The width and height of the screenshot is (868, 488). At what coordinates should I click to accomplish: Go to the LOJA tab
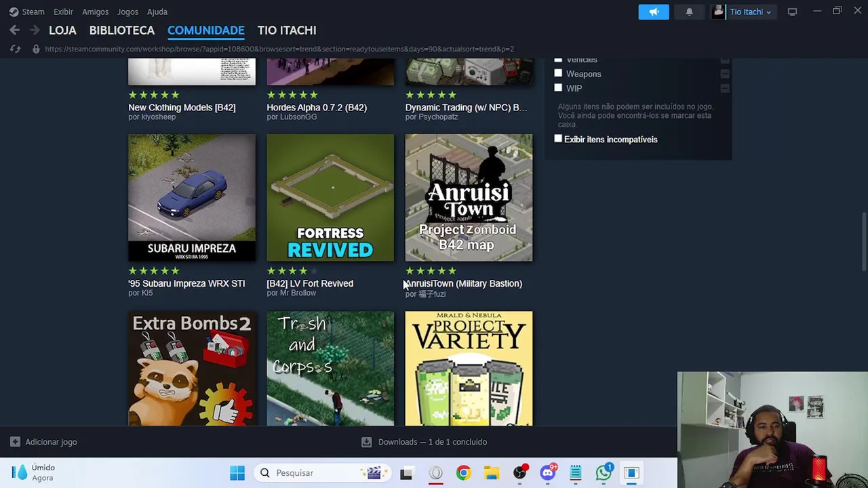tap(62, 30)
